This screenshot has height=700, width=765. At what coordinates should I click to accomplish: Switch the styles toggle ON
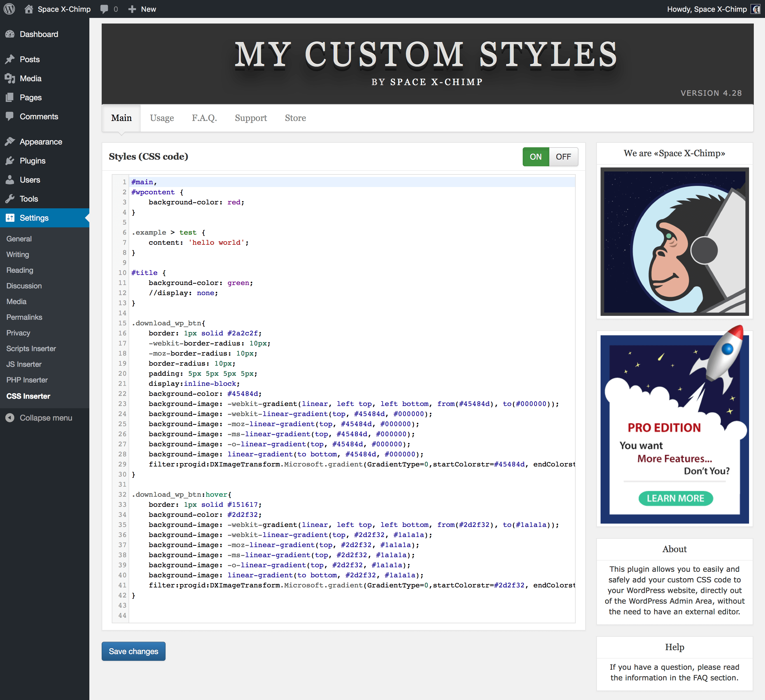535,157
